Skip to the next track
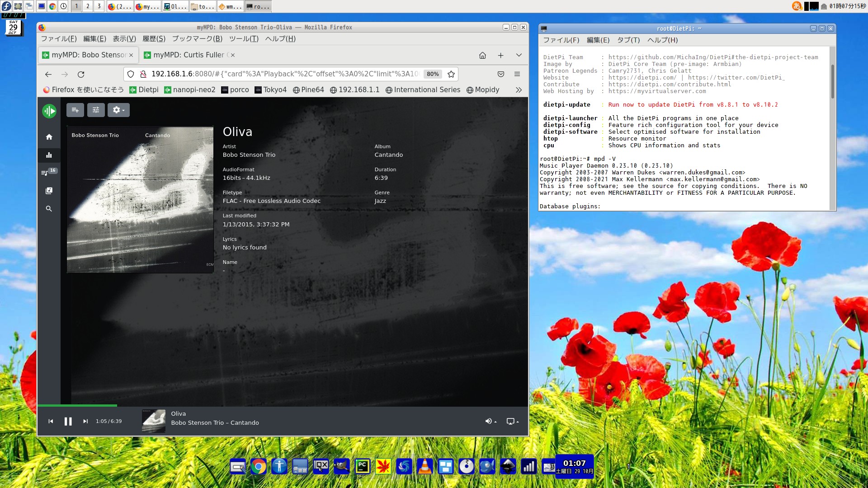Viewport: 868px width, 488px height. 85,421
